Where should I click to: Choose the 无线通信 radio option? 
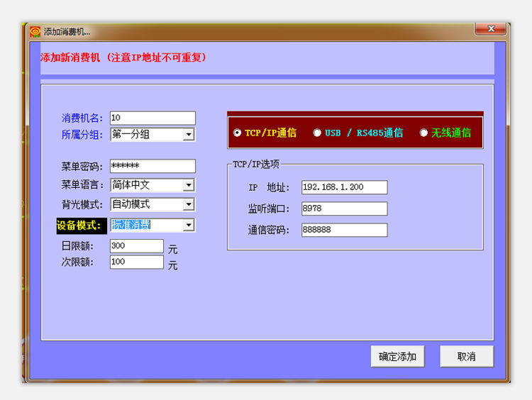[423, 133]
